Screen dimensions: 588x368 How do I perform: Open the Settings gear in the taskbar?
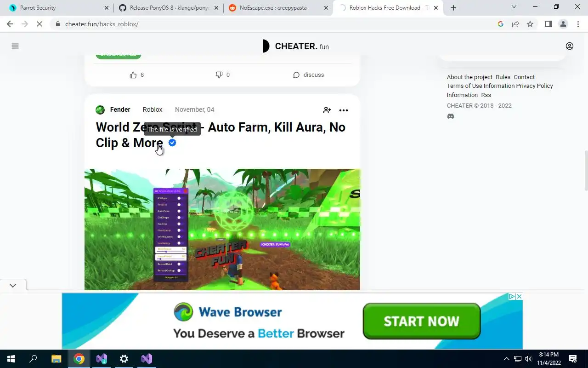(x=124, y=359)
